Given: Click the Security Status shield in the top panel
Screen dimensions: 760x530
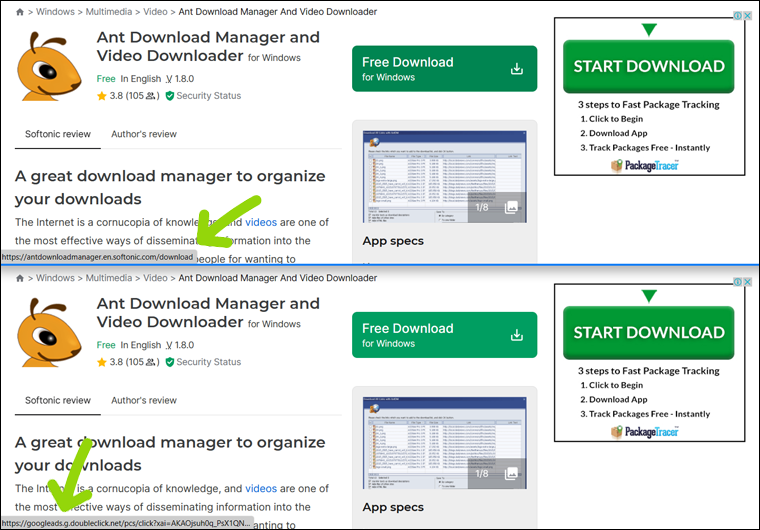Looking at the screenshot, I should (170, 96).
